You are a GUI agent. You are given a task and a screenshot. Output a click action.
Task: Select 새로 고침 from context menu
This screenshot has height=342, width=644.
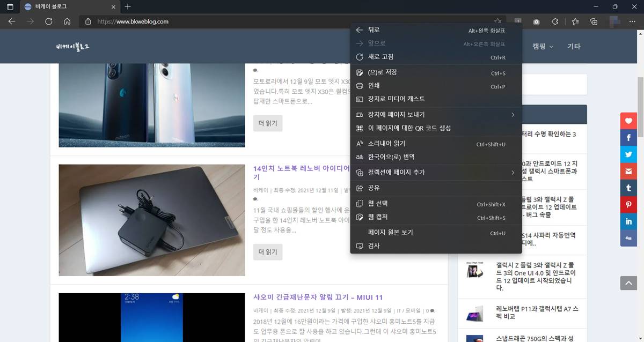tap(381, 57)
